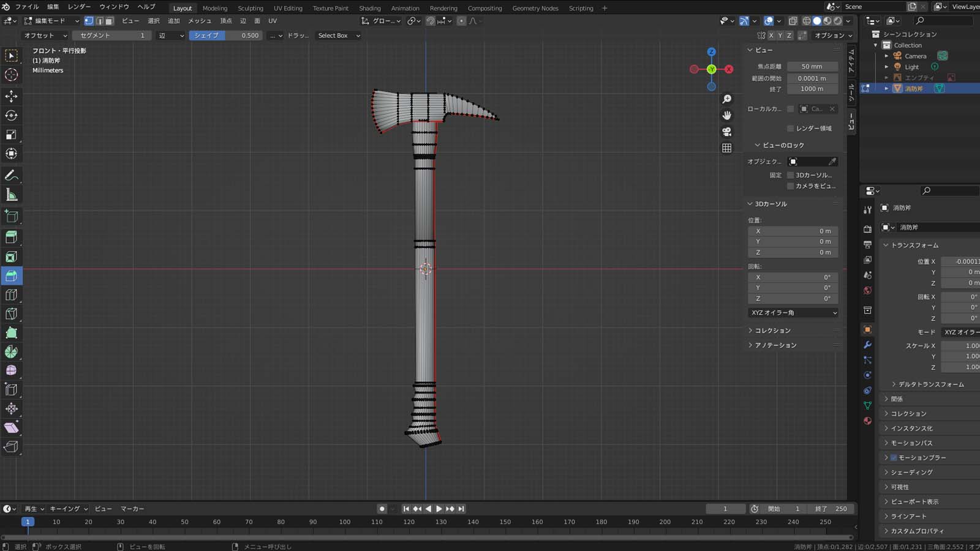This screenshot has height=551, width=980.
Task: Click the pan hand viewport icon
Action: (726, 115)
